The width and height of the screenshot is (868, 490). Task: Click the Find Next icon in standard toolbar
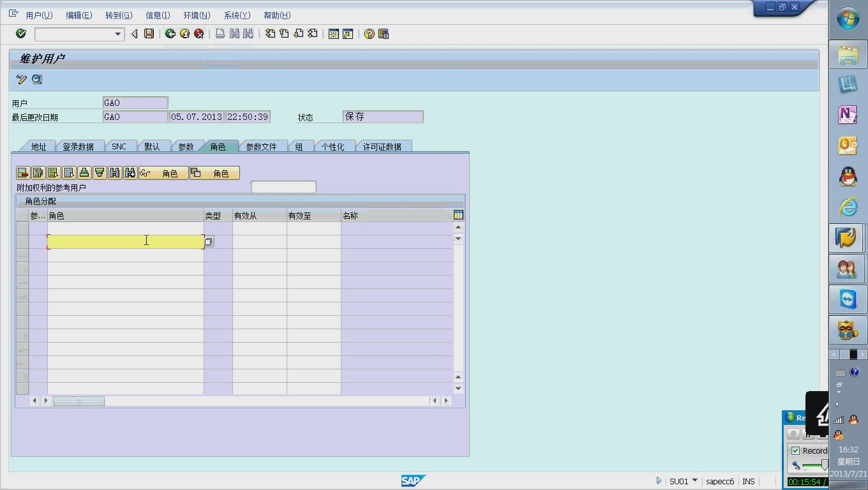click(x=248, y=34)
